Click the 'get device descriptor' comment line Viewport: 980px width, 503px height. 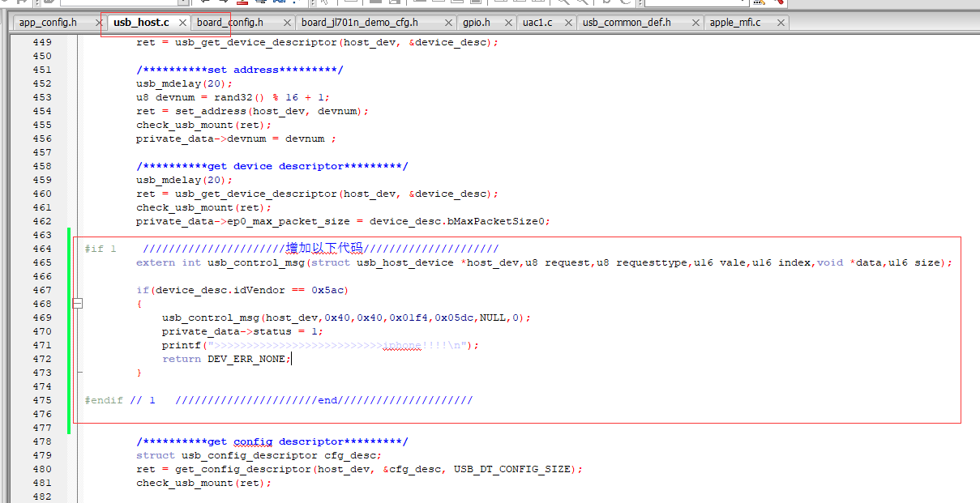click(x=272, y=166)
